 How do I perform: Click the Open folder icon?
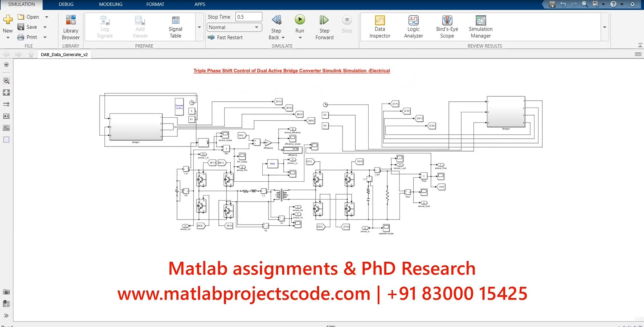(21, 17)
